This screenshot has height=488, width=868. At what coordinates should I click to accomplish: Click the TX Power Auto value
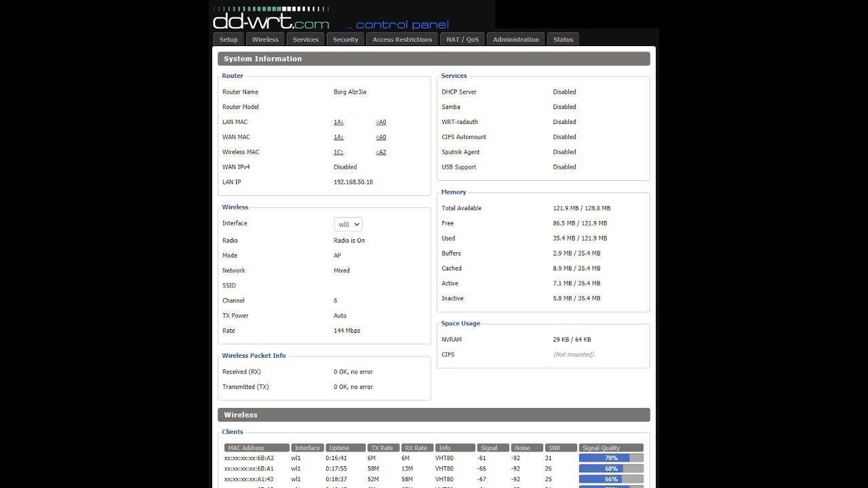[x=340, y=316]
